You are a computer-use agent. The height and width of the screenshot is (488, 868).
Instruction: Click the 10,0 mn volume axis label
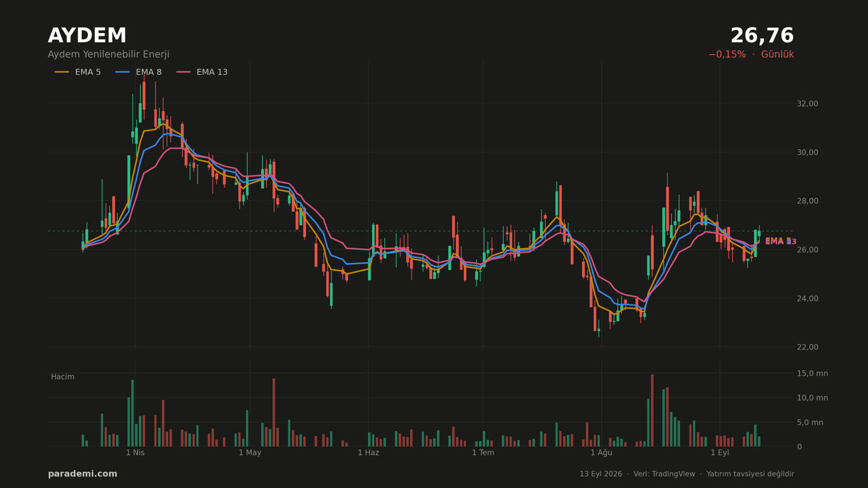pyautogui.click(x=812, y=398)
